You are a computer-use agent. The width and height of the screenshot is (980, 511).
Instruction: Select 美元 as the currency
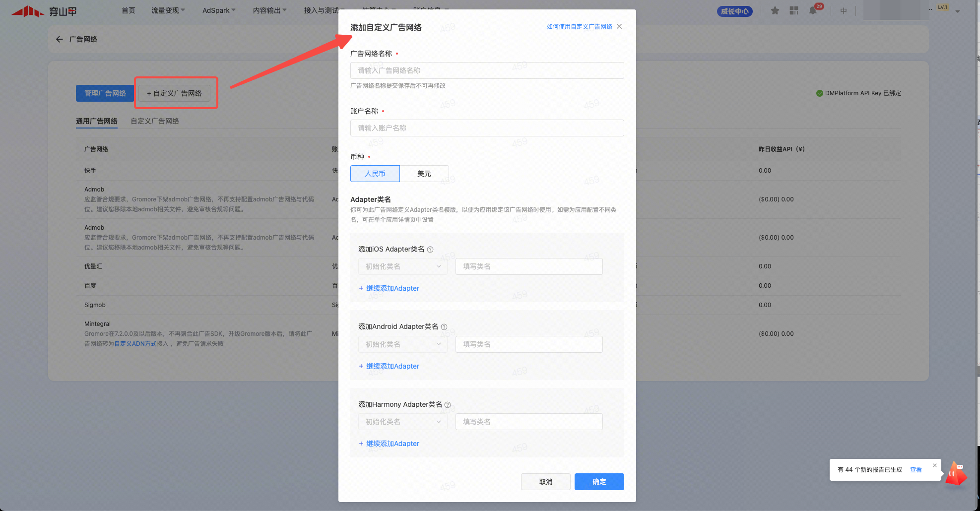tap(424, 174)
